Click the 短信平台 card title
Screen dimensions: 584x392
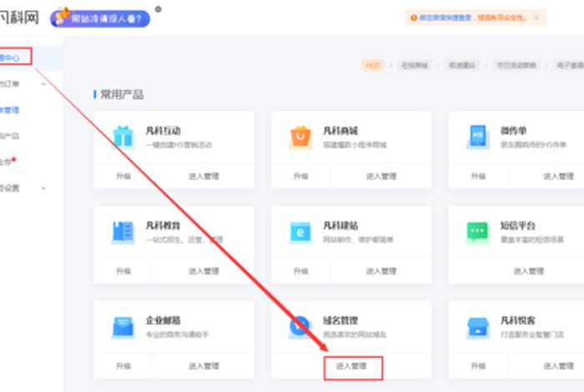(x=518, y=225)
